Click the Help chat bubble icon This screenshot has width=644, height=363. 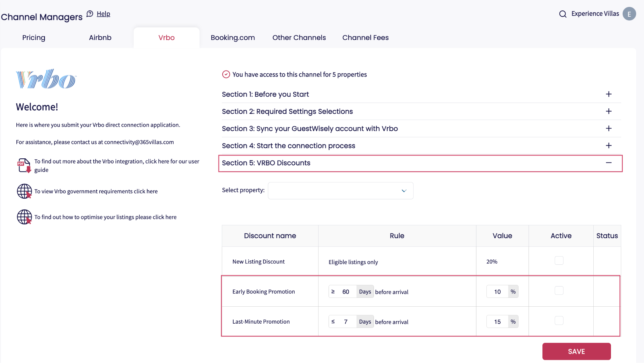click(x=90, y=14)
